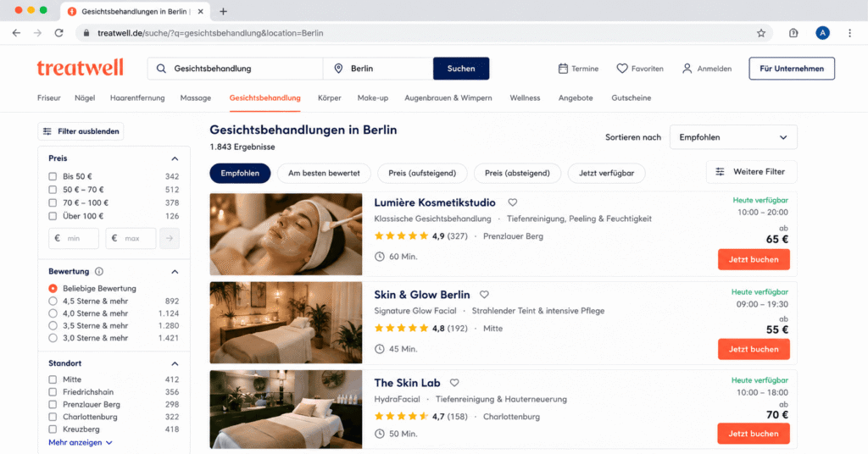The width and height of the screenshot is (868, 454).
Task: Open the Gutscheine category
Action: point(631,98)
